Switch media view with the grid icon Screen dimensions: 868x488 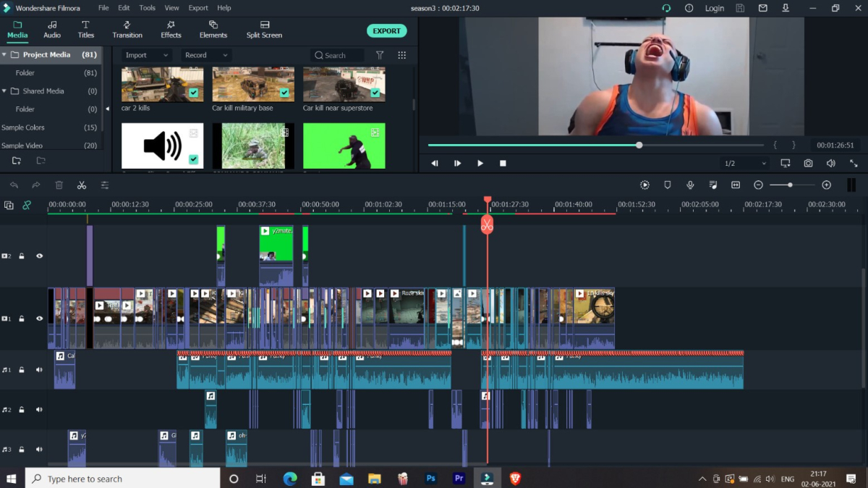[x=401, y=55]
